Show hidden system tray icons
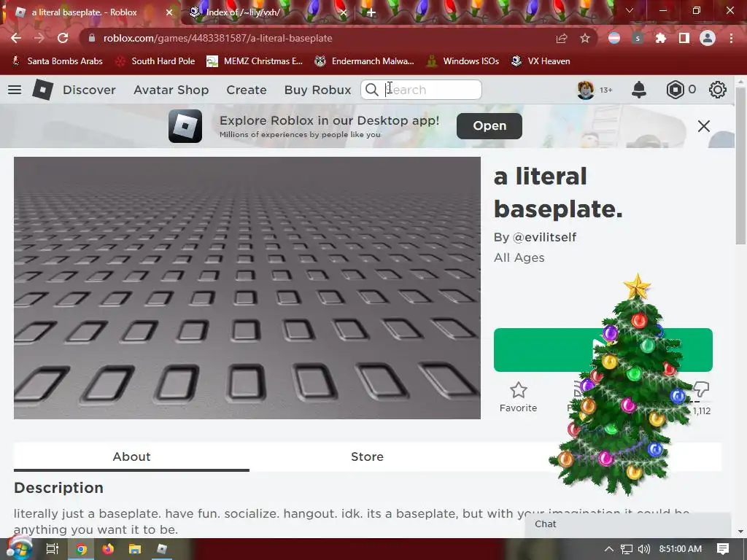 coord(609,549)
